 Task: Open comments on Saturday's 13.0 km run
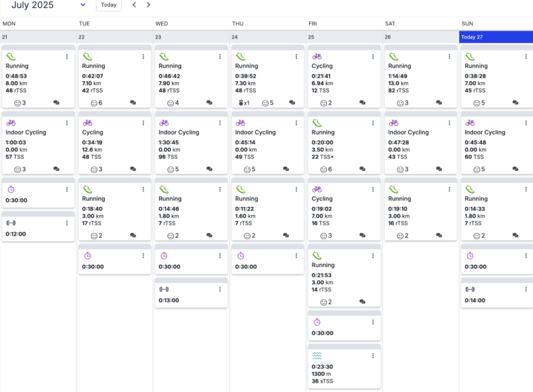pos(439,102)
